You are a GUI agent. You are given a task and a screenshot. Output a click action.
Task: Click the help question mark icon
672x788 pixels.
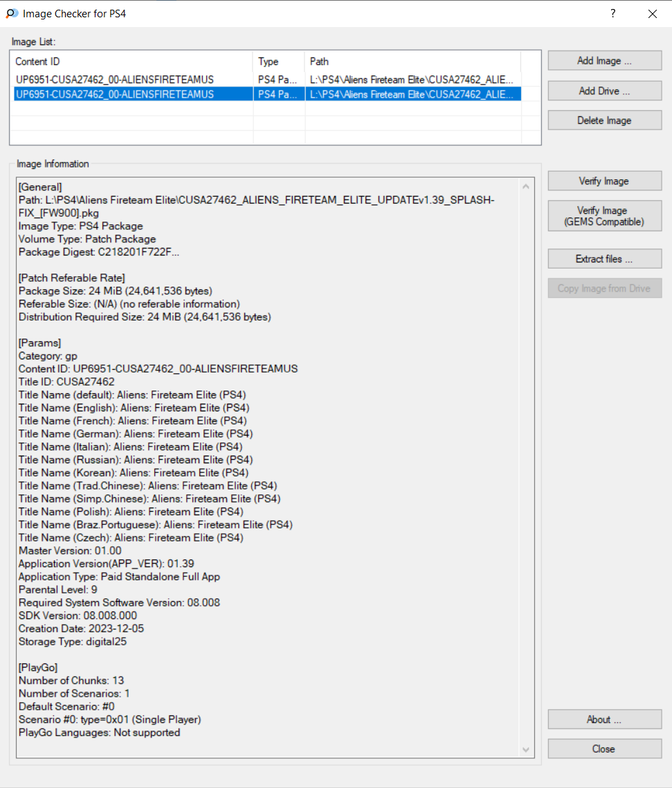point(612,14)
